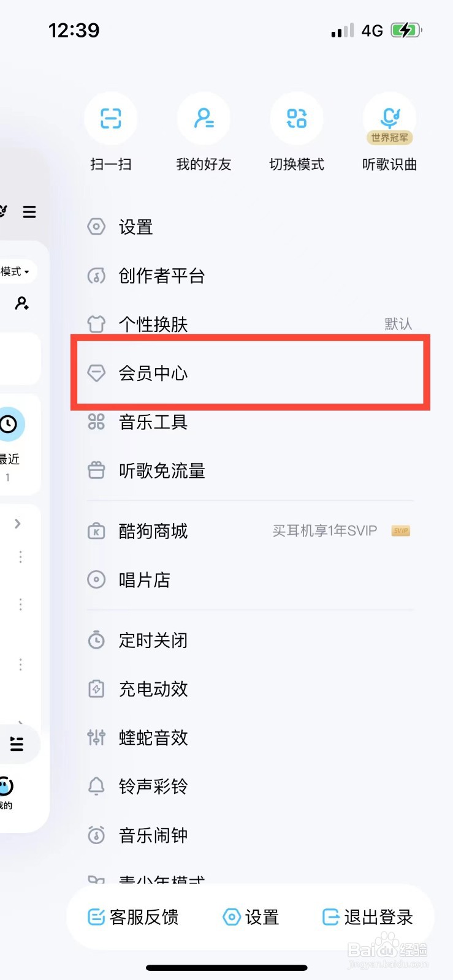
Task: Tap the 扫一扫 scan icon
Action: (111, 118)
